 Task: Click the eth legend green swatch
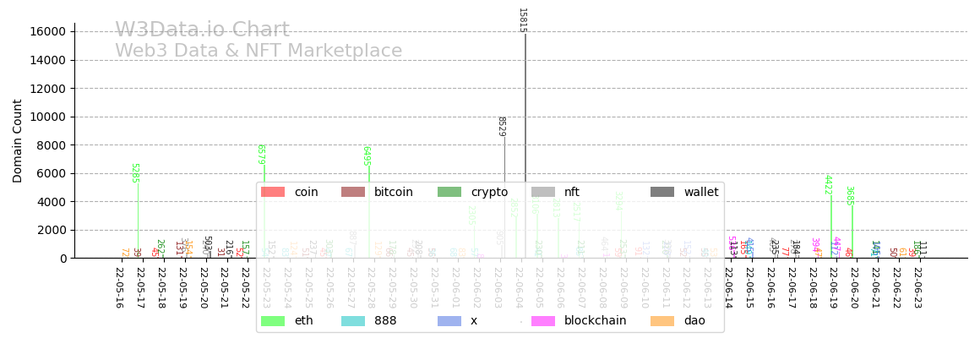click(273, 321)
